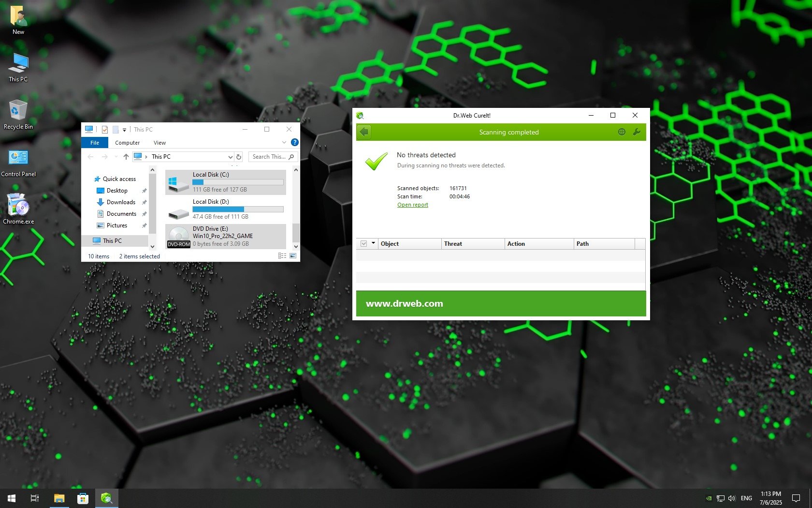812x508 pixels.
Task: Open the wrench settings icon in Dr.Web
Action: coord(637,132)
